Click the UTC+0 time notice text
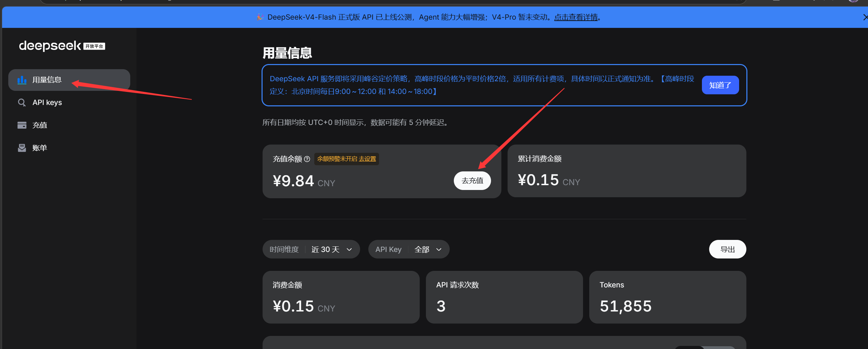This screenshot has width=868, height=349. pyautogui.click(x=355, y=123)
